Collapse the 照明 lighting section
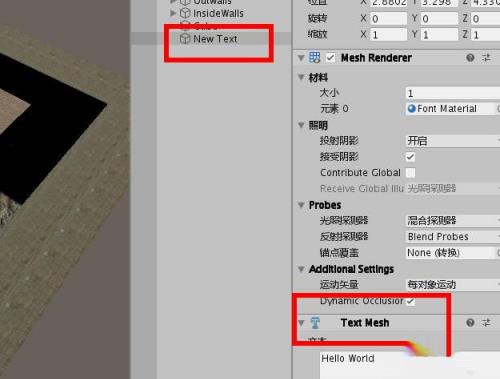Screen dimensions: 500x379 pyautogui.click(x=301, y=125)
